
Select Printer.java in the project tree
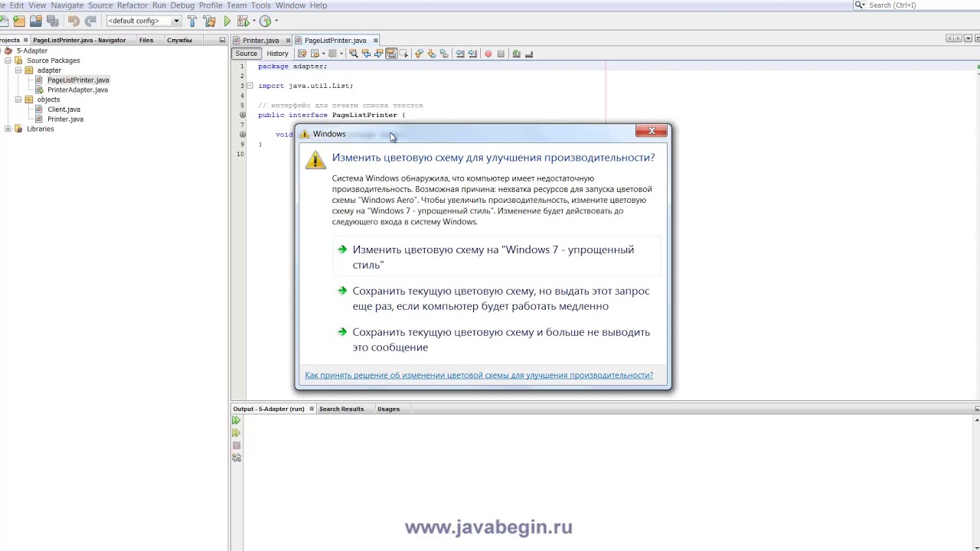(x=65, y=119)
